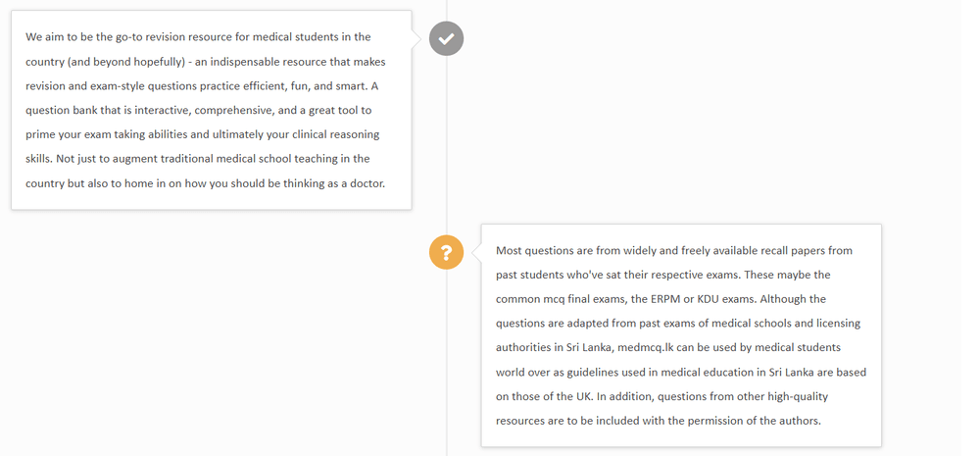Click the pointer arrow of the left card

(419, 38)
